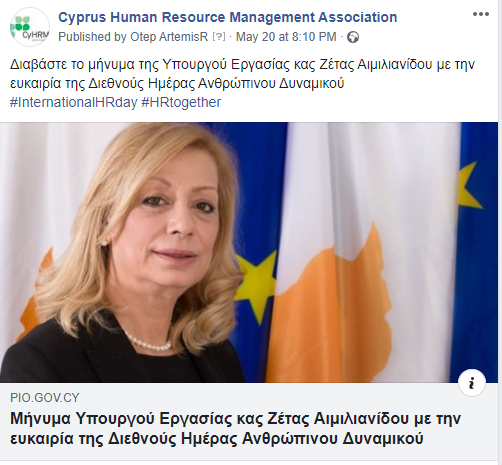
Task: Open the link preview photo of the minister
Action: click(249, 252)
